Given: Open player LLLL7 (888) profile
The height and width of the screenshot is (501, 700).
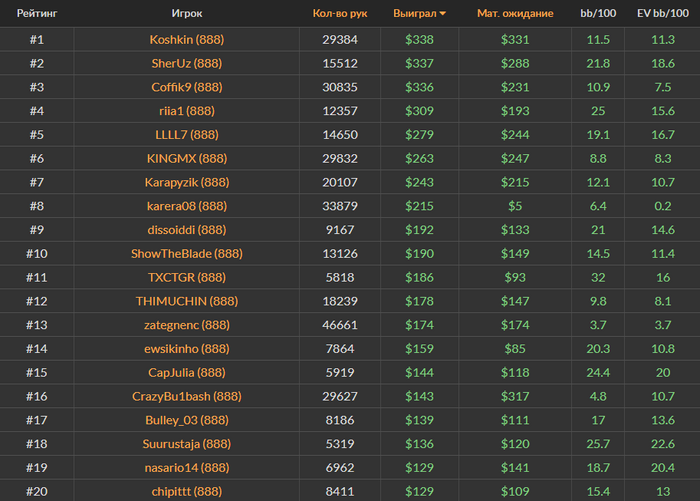Looking at the screenshot, I should click(187, 134).
